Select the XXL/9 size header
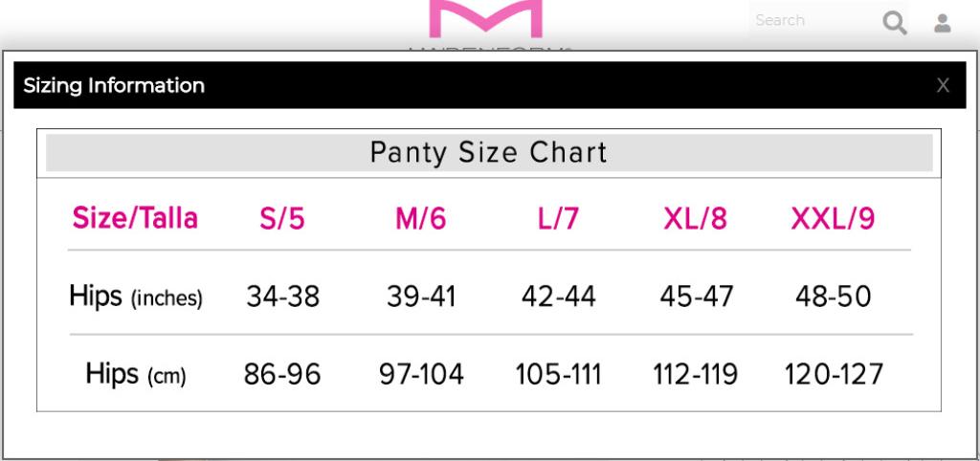The image size is (980, 461). pos(833,219)
